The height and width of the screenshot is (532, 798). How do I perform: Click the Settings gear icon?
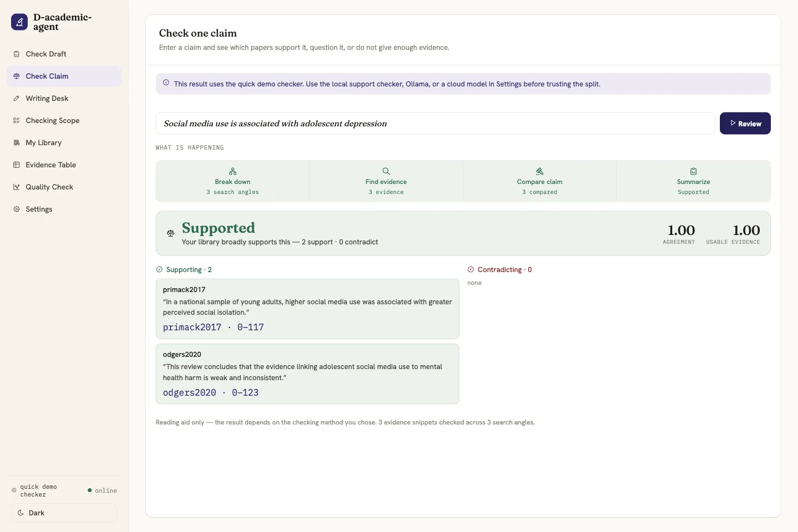pos(17,209)
